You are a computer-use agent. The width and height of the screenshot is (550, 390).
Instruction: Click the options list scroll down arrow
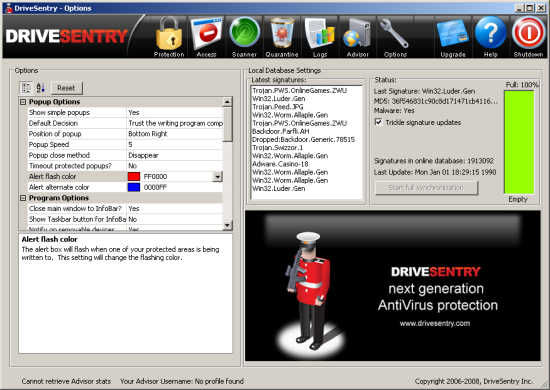227,225
